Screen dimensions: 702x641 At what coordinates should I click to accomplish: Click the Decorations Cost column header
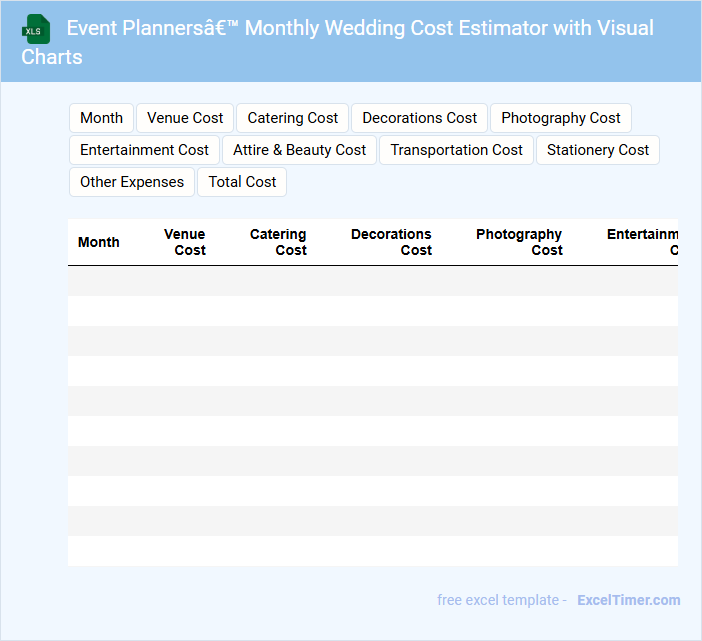pos(392,242)
